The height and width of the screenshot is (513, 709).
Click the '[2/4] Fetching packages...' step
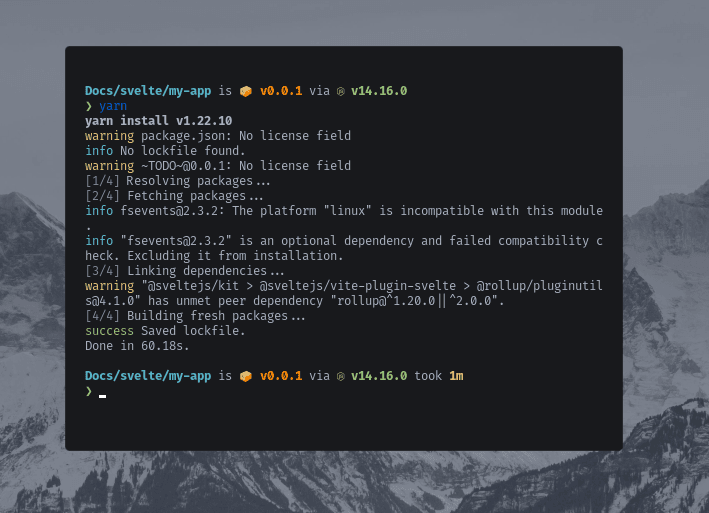click(x=171, y=196)
